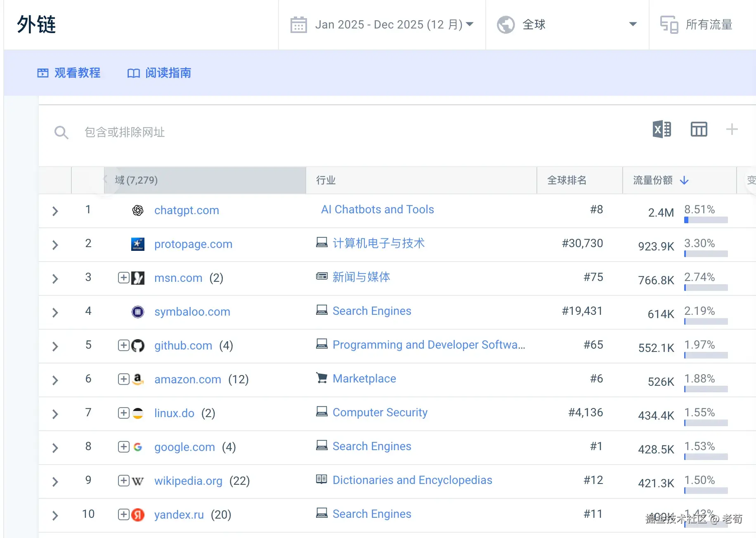
Task: Click the protopage.com favicon
Action: click(x=138, y=244)
